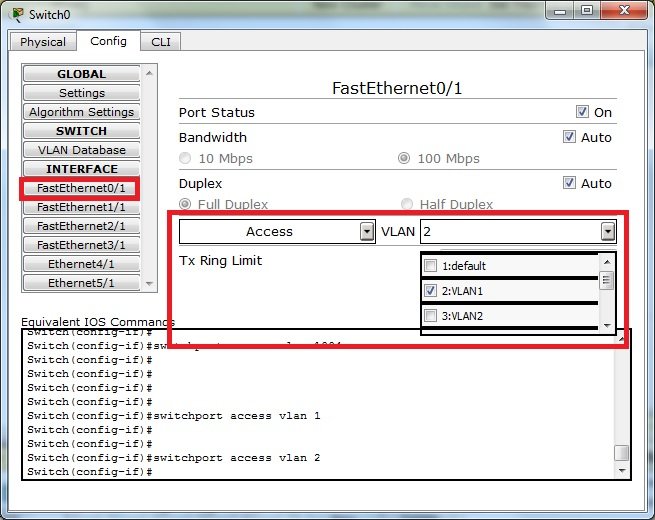Open Algorithm Settings
This screenshot has width=655, height=520.
[x=81, y=112]
